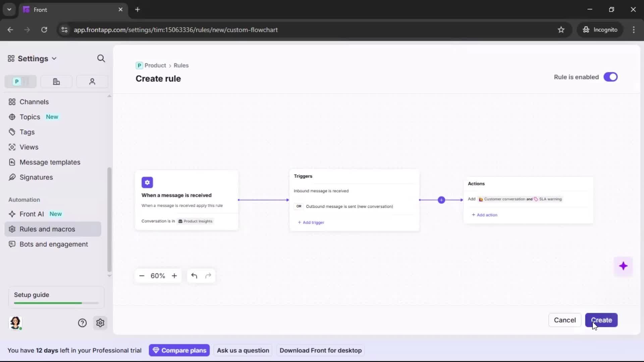Select the Tags settings icon
Image resolution: width=644 pixels, height=362 pixels.
(12, 132)
